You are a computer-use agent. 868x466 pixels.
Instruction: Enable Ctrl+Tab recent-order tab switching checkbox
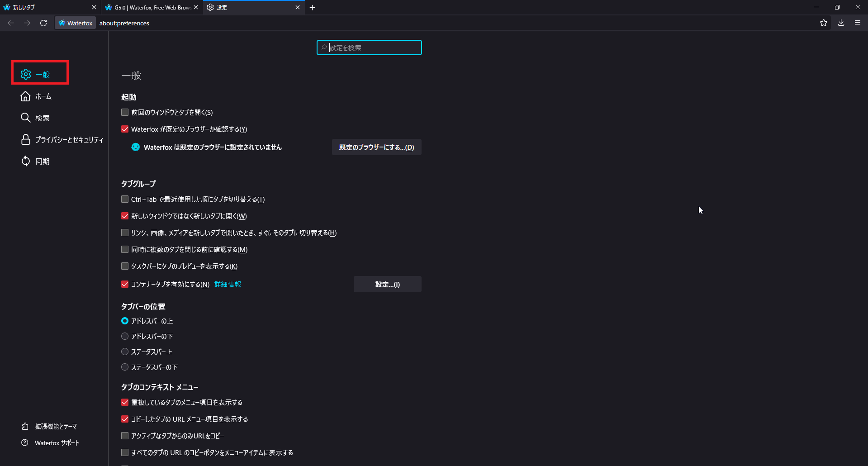125,199
